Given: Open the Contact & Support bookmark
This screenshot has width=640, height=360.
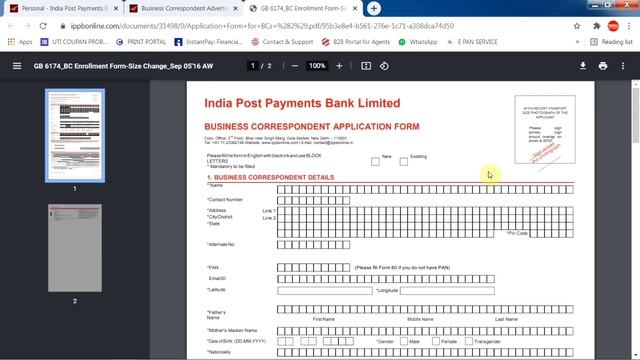Looking at the screenshot, I should pyautogui.click(x=282, y=42).
